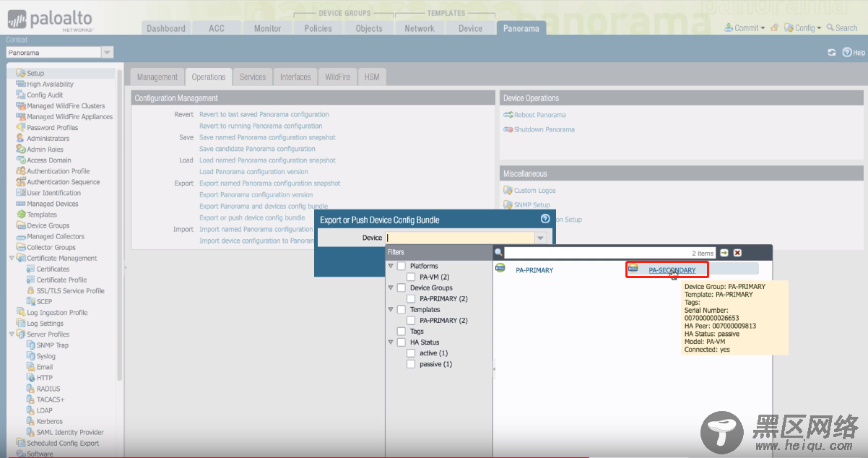Open Search in the top bar
This screenshot has height=458, width=868.
[842, 28]
